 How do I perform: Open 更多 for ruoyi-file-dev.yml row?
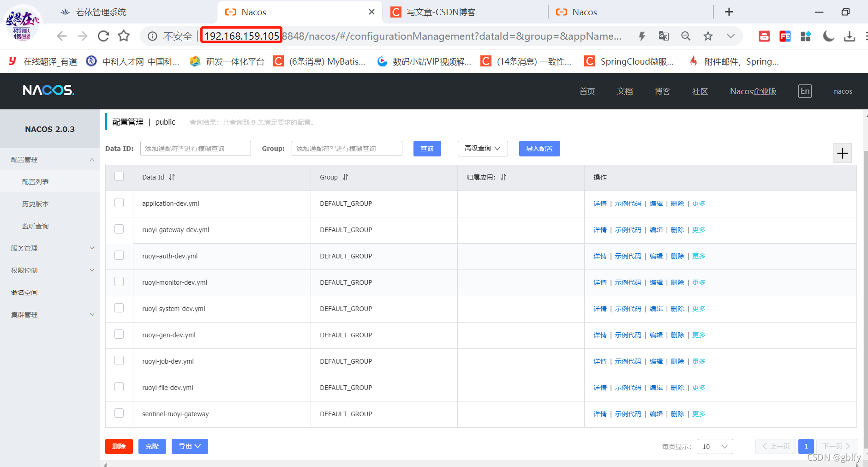(699, 388)
